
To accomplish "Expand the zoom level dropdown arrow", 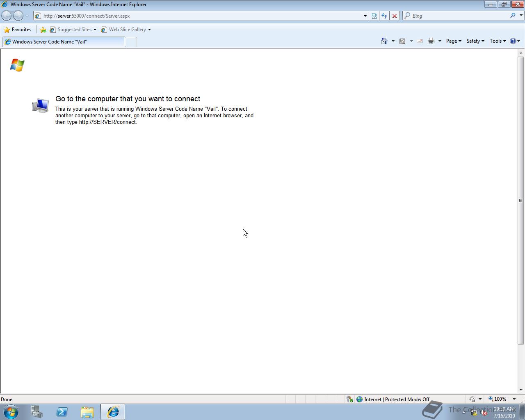I will pos(514,399).
